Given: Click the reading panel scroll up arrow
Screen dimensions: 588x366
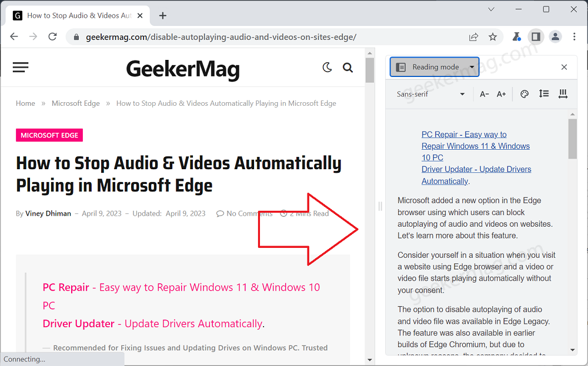Looking at the screenshot, I should pos(572,114).
